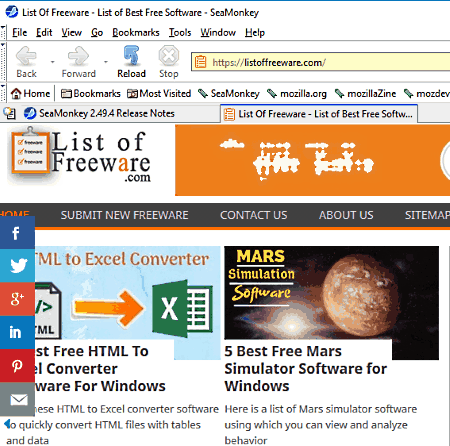The width and height of the screenshot is (450, 446).
Task: Collapse the navigation toolbar grippy
Action: pyautogui.click(x=3, y=62)
